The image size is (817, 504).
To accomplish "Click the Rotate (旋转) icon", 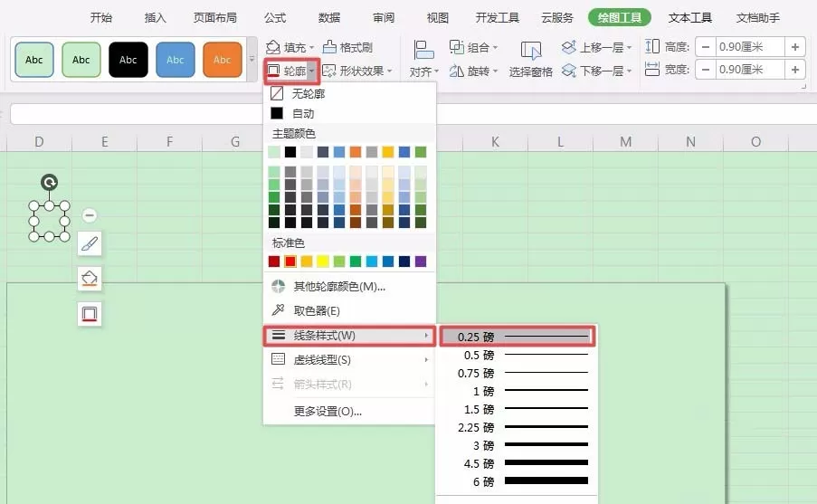I will [x=456, y=71].
